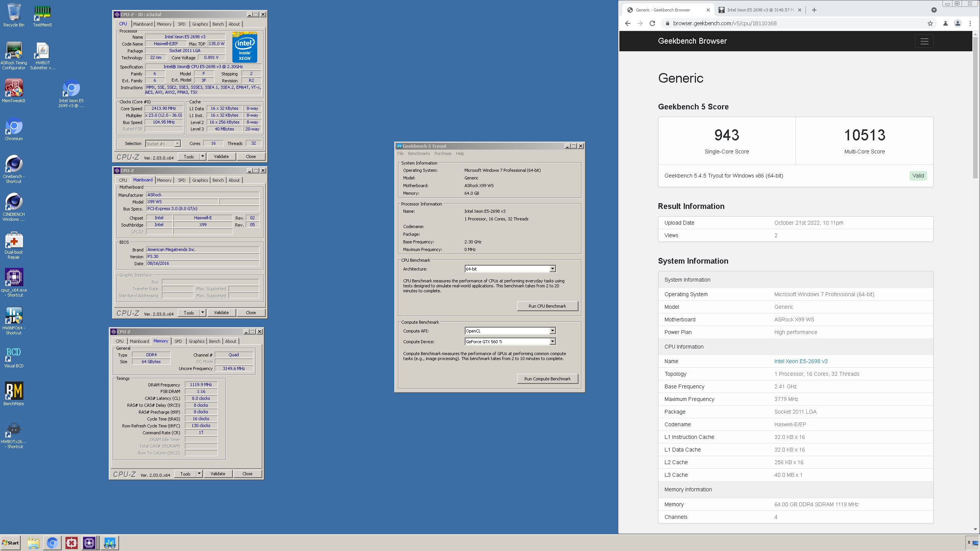Click Run Compute Benchmark

pos(547,379)
